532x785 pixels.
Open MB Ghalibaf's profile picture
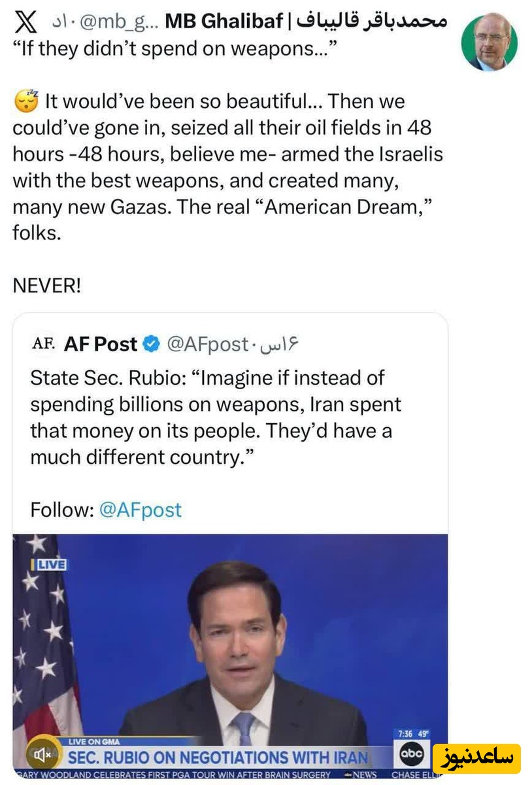pos(489,42)
